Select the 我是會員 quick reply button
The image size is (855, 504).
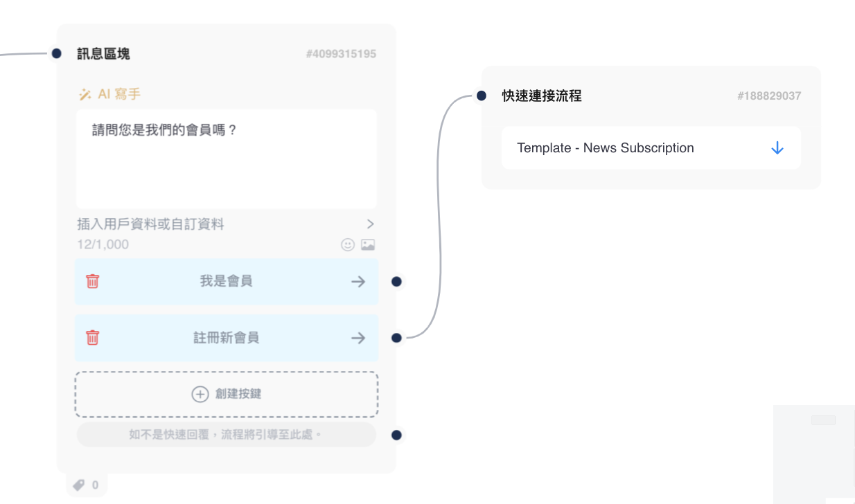[x=226, y=281]
